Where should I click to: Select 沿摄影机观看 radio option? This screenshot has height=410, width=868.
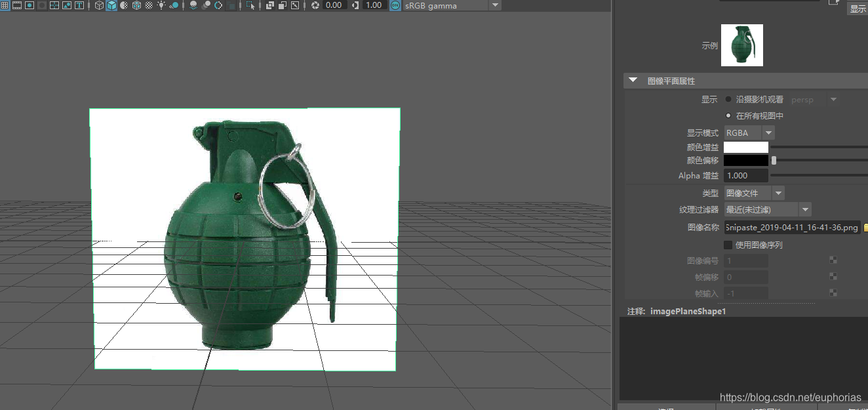point(728,100)
